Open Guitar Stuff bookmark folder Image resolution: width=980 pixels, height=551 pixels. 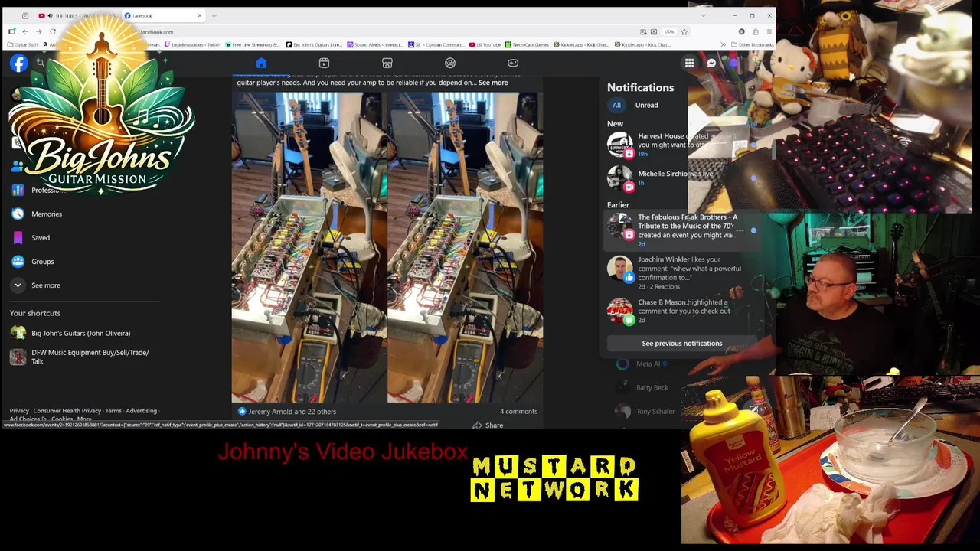tap(22, 44)
